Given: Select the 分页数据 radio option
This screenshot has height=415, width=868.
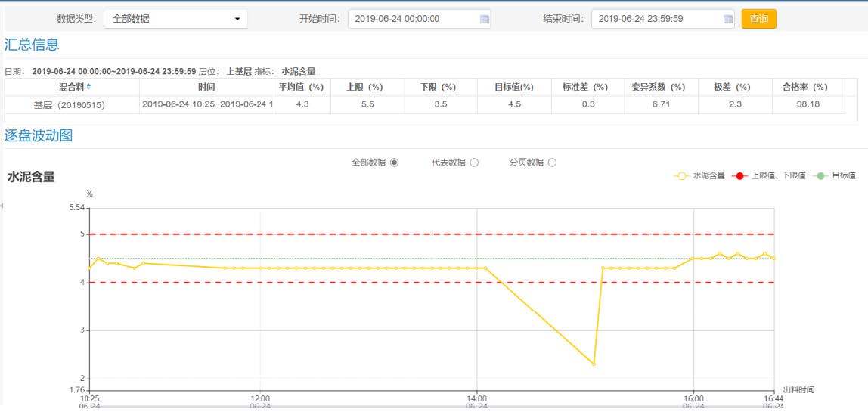Looking at the screenshot, I should coord(552,163).
